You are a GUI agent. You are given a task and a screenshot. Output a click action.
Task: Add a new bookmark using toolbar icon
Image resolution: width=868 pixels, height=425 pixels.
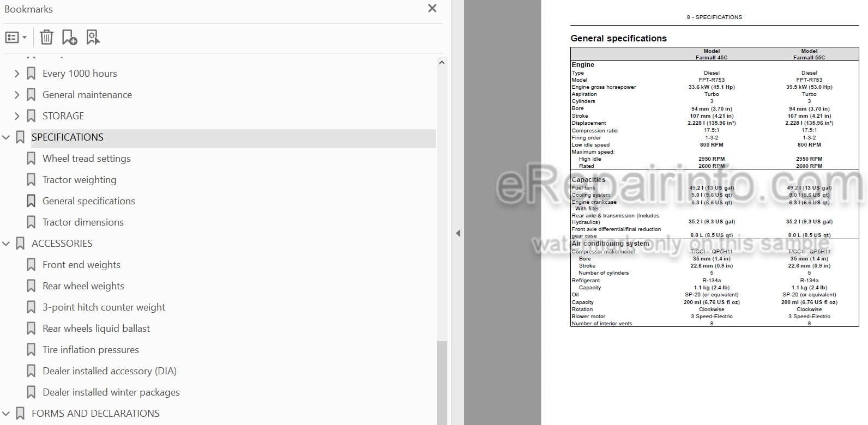click(70, 38)
